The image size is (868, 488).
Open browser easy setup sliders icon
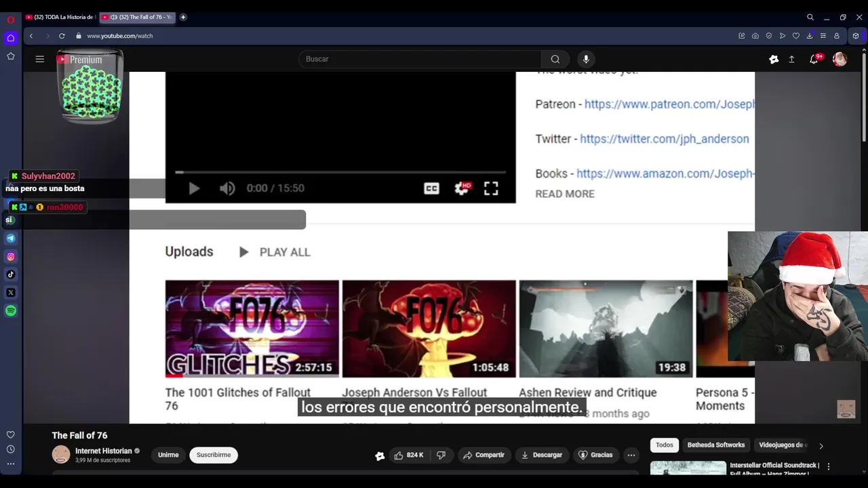(823, 36)
